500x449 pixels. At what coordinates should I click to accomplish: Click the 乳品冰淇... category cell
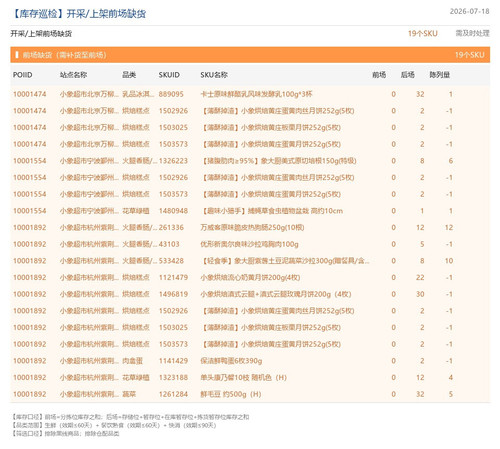(x=138, y=94)
